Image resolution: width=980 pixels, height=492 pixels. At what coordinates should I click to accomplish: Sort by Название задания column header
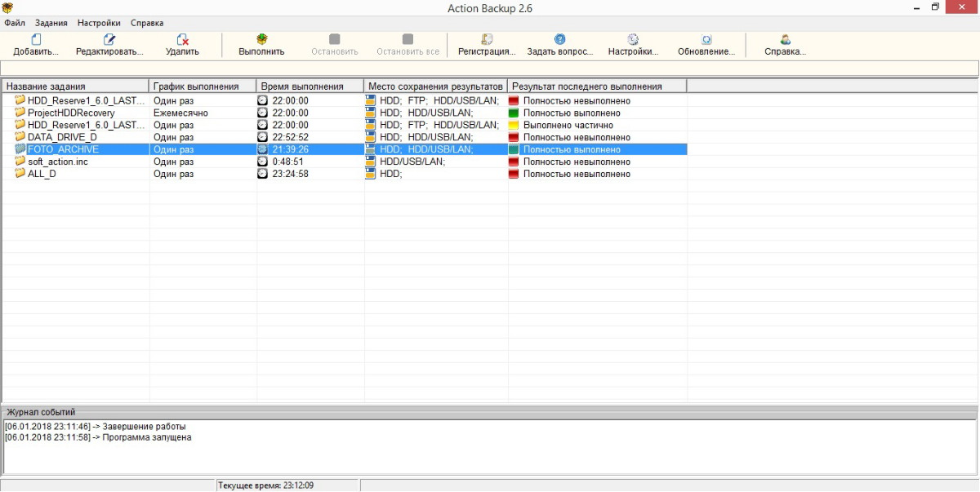(75, 86)
